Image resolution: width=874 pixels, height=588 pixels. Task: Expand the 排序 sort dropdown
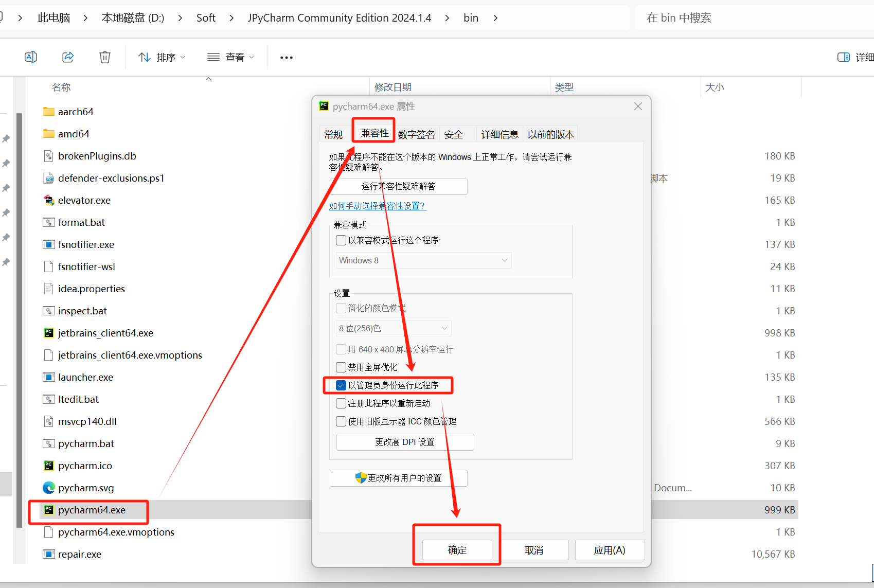tap(162, 57)
